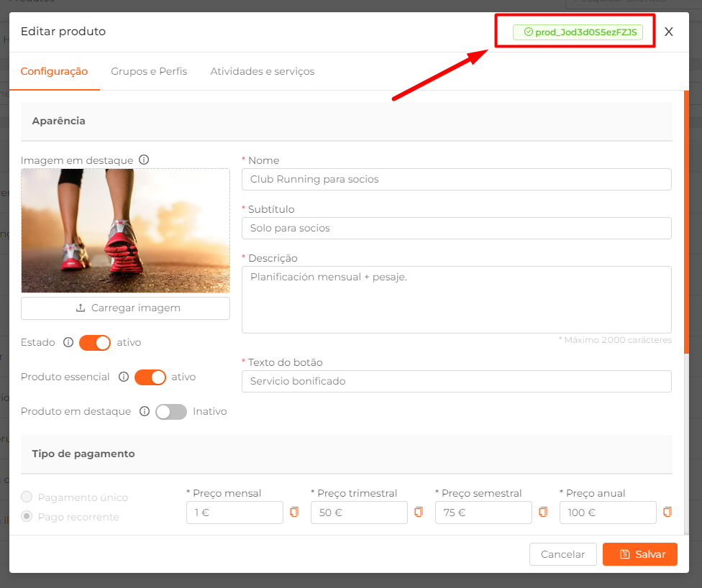This screenshot has height=588, width=702.
Task: Click the info icon beside Produto em destaque
Action: point(144,411)
